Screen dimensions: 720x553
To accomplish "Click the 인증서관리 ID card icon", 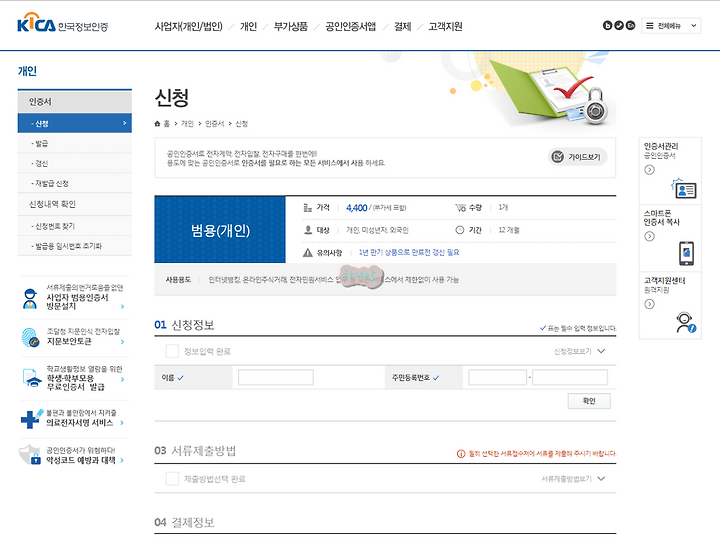I will pyautogui.click(x=684, y=189).
